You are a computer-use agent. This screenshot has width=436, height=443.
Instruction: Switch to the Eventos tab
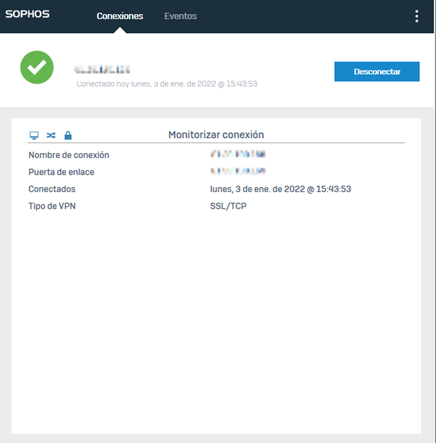point(180,16)
